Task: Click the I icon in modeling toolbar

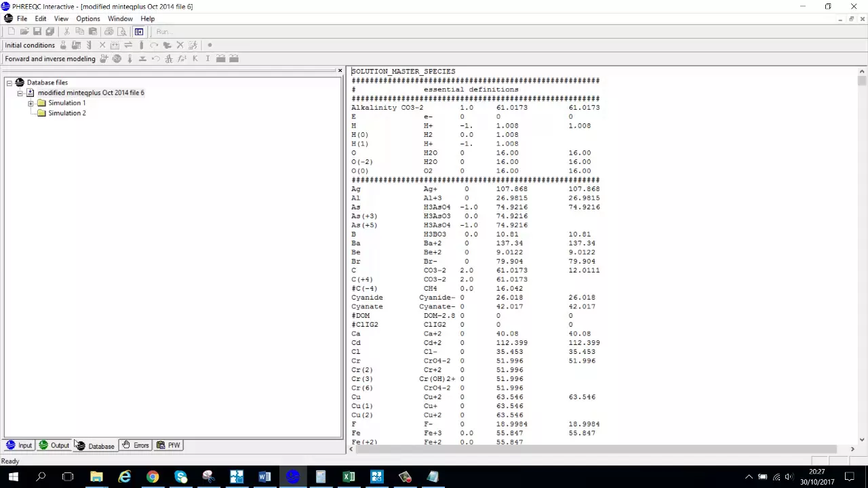Action: [x=208, y=59]
